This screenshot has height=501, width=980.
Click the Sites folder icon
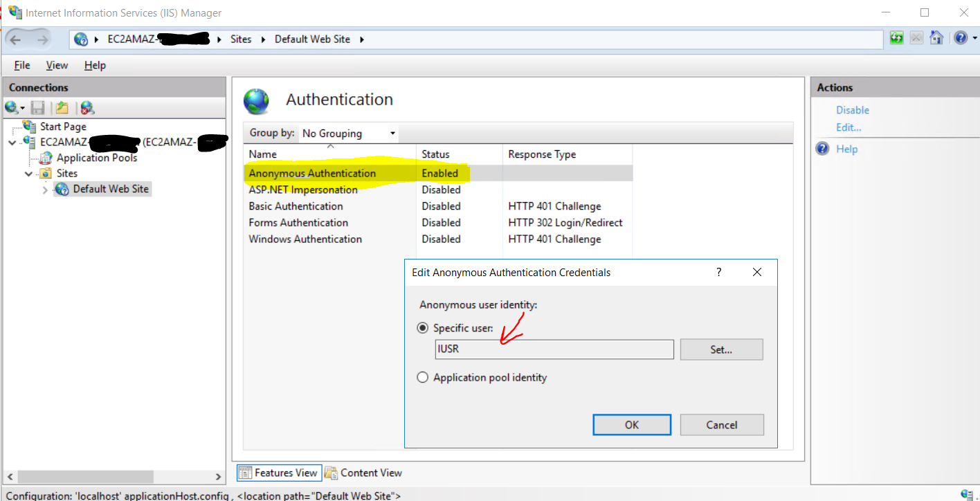(x=46, y=173)
